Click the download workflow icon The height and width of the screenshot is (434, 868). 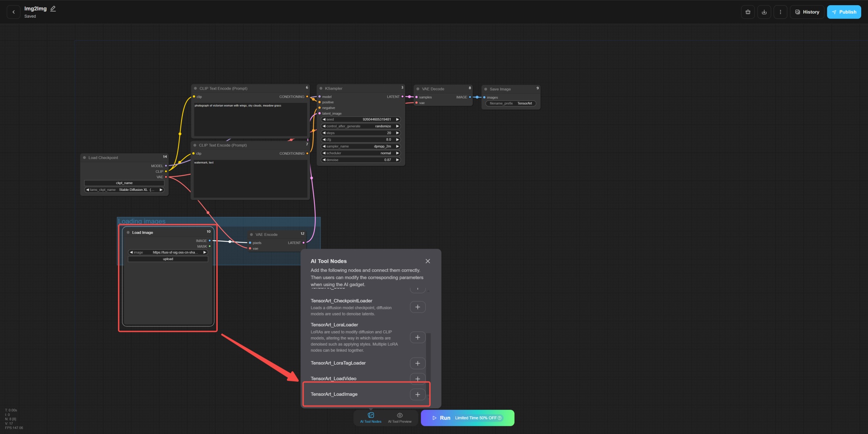tap(764, 12)
